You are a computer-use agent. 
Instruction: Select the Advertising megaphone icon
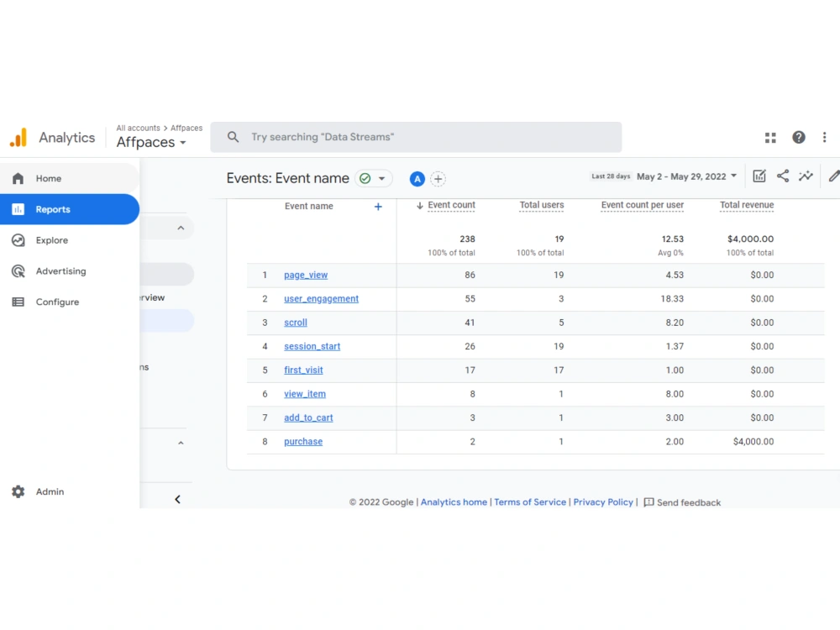pos(18,270)
